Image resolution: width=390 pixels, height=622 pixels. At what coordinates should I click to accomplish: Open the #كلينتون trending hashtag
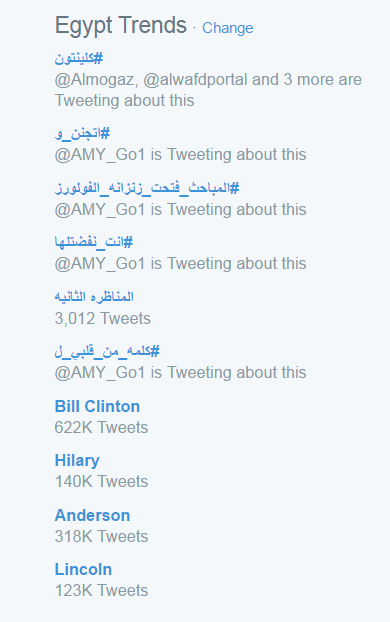point(79,58)
